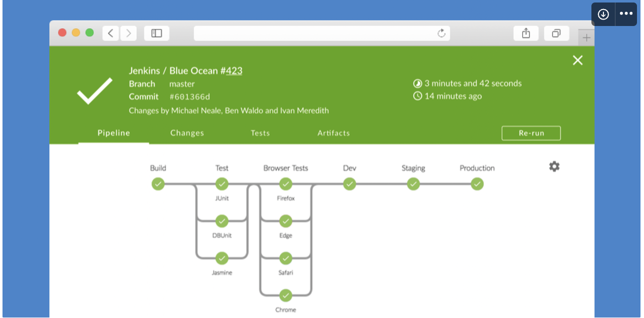The height and width of the screenshot is (318, 644).
Task: Click the Build stage label
Action: pyautogui.click(x=158, y=168)
